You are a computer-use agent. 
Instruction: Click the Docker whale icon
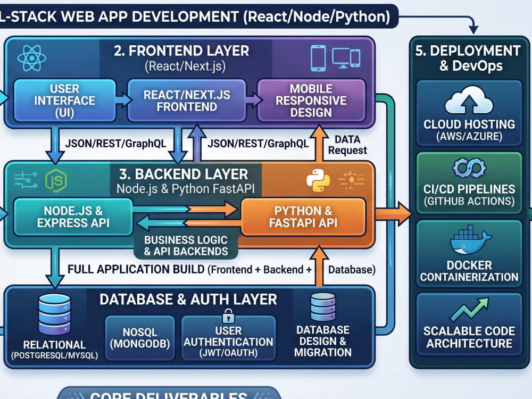(470, 240)
